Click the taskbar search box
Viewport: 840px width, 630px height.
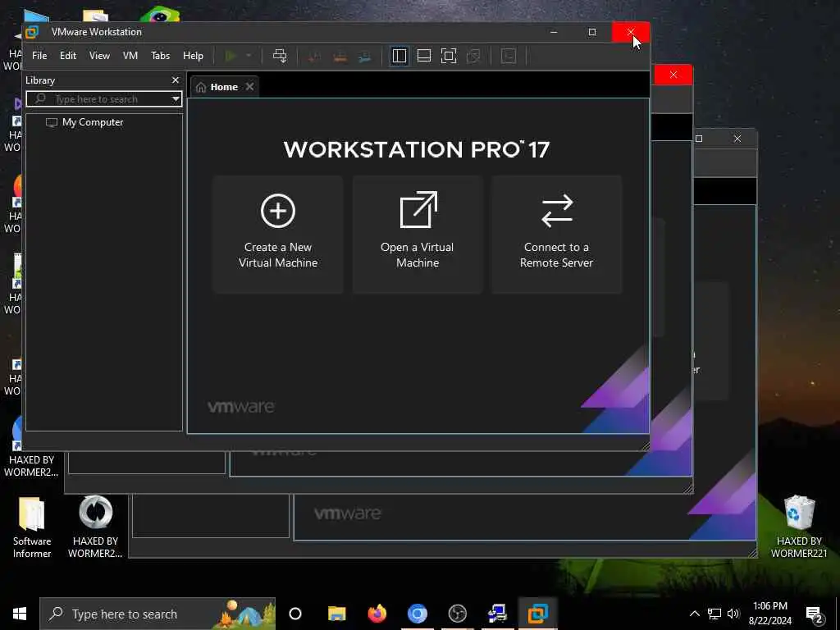[x=157, y=614]
